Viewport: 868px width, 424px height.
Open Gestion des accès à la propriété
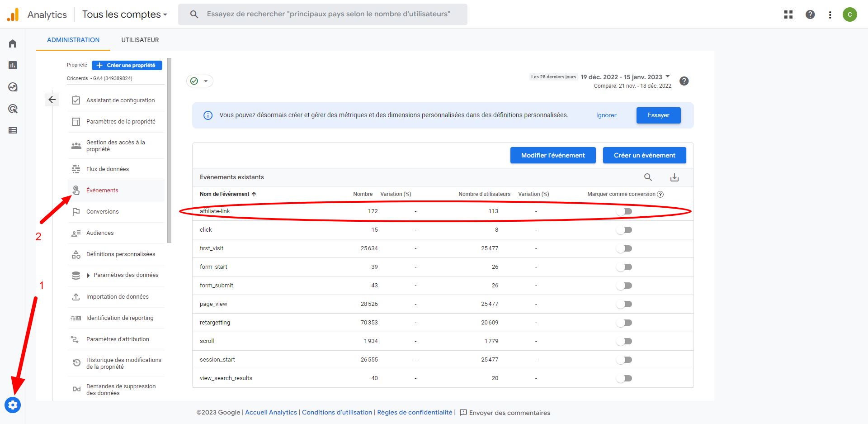point(116,146)
